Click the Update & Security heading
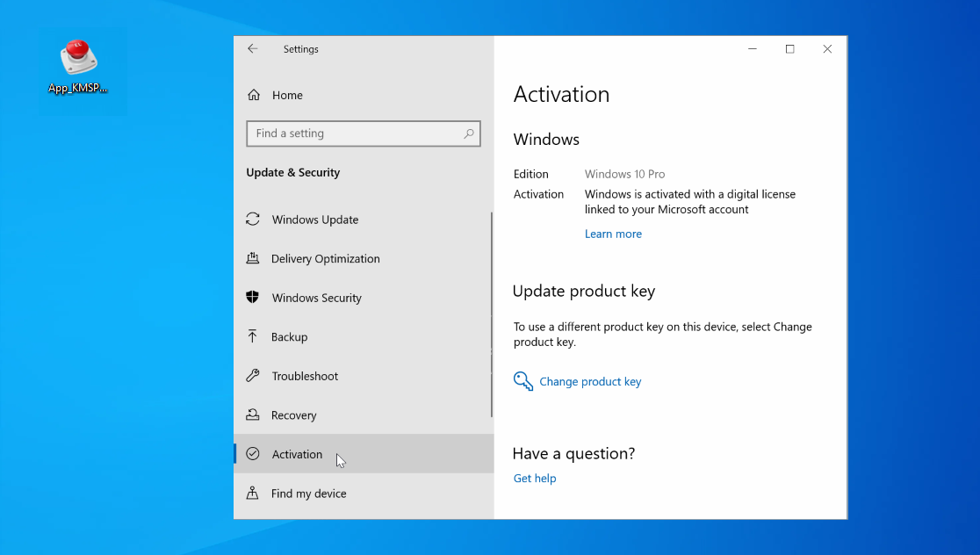The image size is (980, 555). (x=293, y=172)
